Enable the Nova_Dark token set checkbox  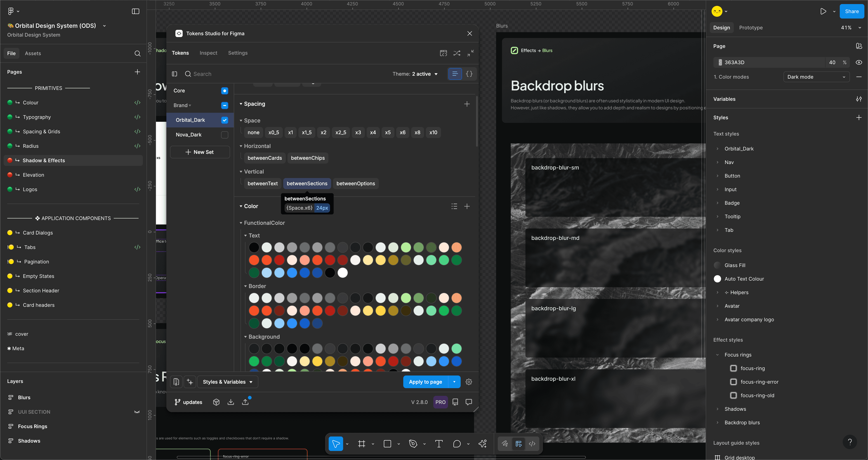[224, 135]
